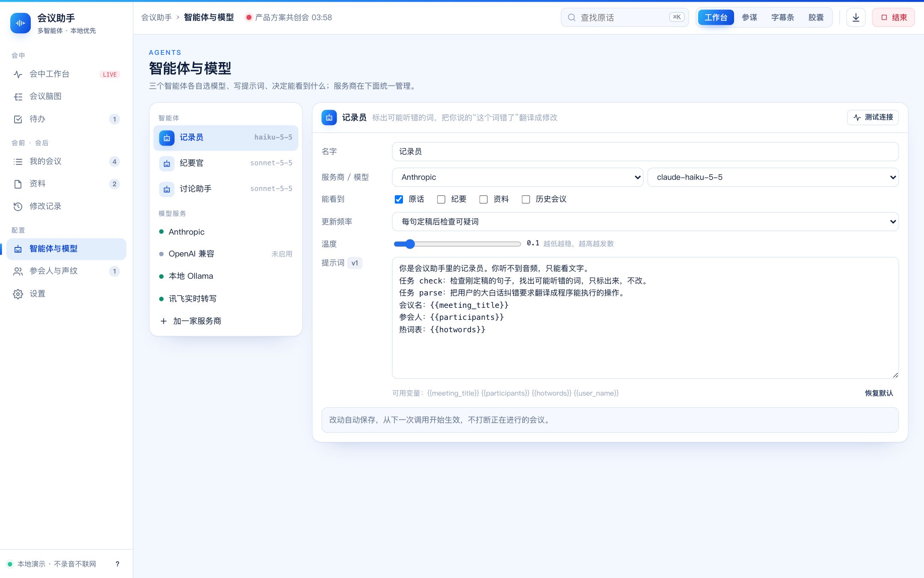Image resolution: width=924 pixels, height=578 pixels.
Task: Click the help question mark icon
Action: [118, 564]
